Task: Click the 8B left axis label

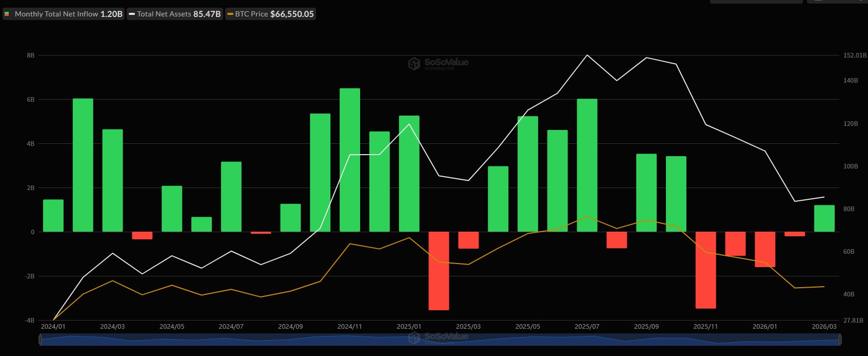Action: [x=31, y=55]
